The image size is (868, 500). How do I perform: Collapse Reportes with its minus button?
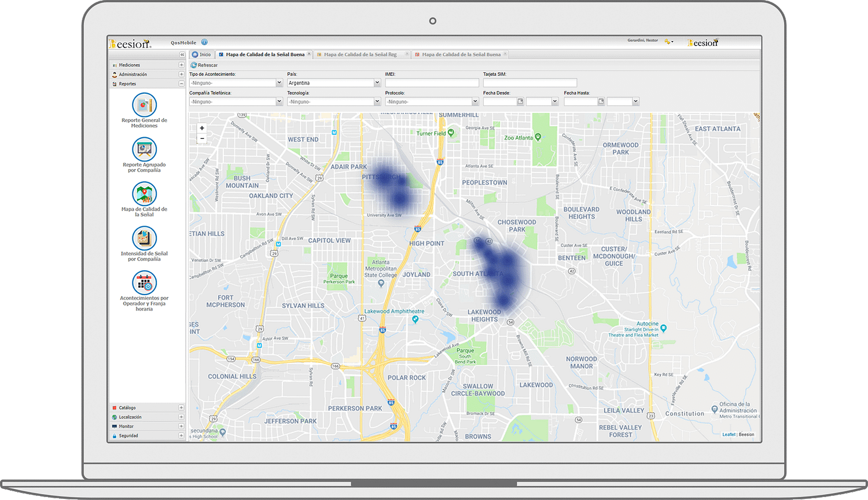click(181, 84)
